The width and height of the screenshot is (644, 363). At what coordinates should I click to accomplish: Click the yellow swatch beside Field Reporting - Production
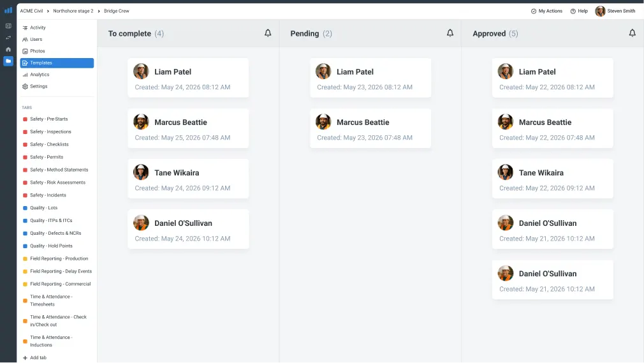25,258
